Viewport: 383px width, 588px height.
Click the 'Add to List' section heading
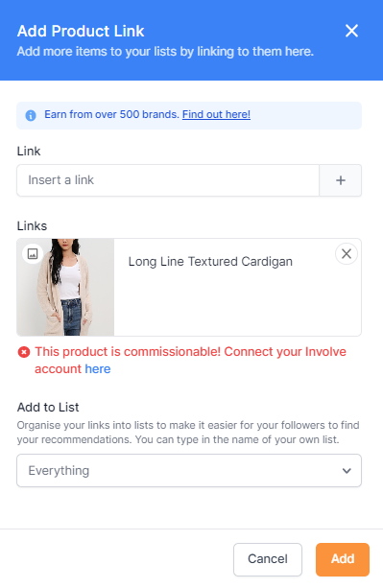[x=48, y=408]
